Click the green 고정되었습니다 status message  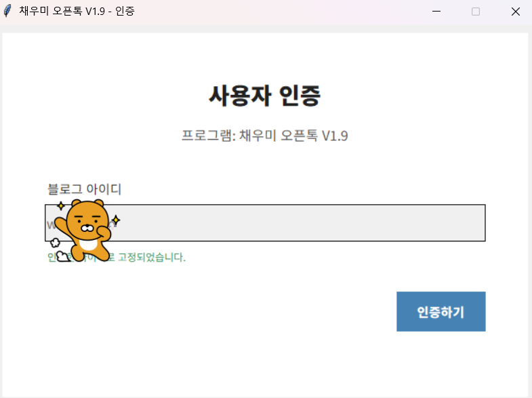point(117,257)
